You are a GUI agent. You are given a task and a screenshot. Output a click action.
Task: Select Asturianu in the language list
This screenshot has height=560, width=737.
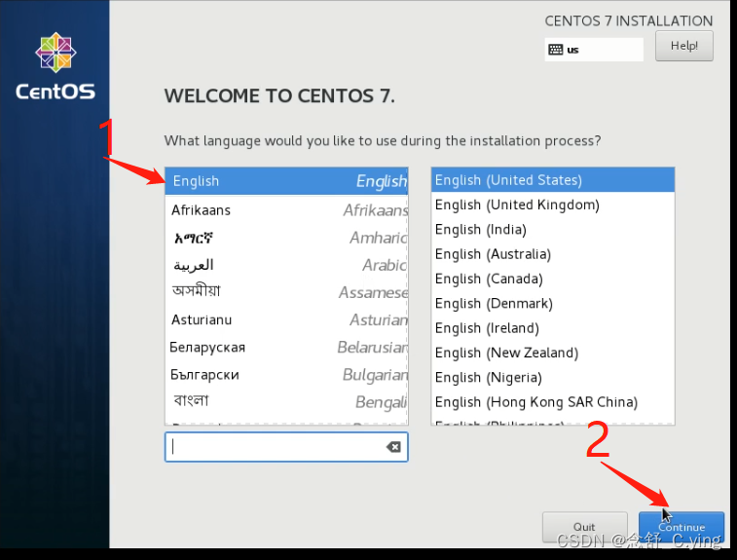click(x=286, y=319)
